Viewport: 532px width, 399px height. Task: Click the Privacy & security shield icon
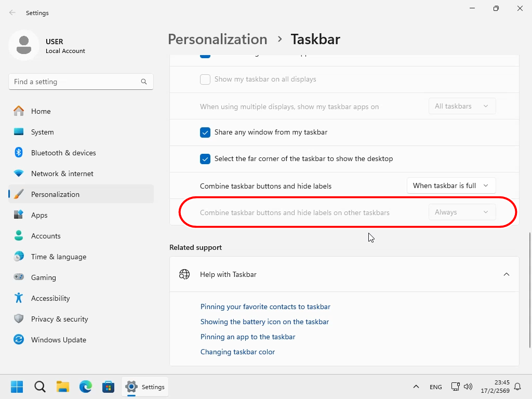19,319
